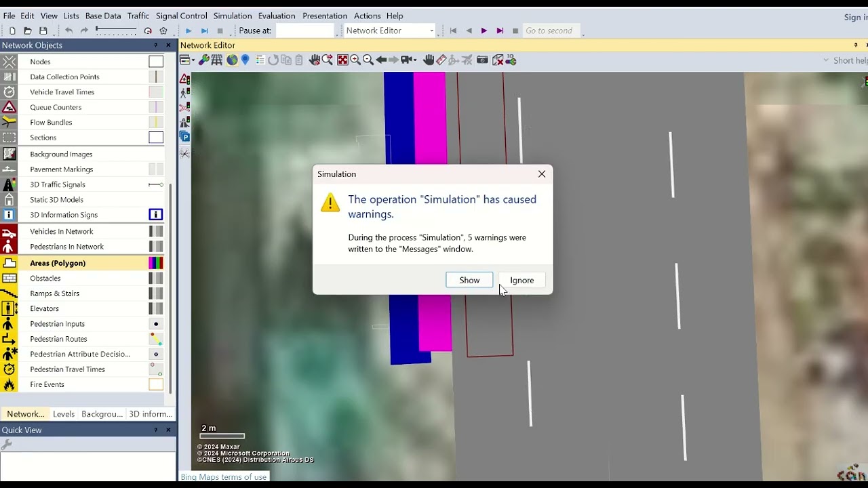Screen dimensions: 868x488
Task: Switch to the Levels tab
Action: tap(64, 414)
